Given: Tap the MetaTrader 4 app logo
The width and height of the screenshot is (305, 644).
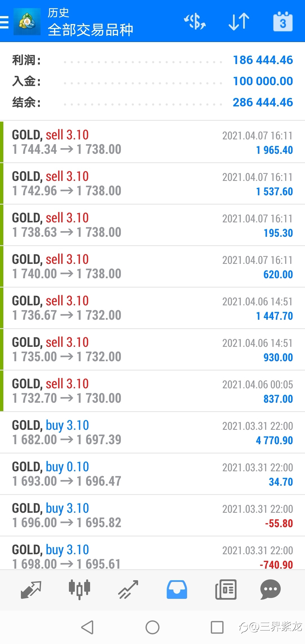Looking at the screenshot, I should tap(27, 22).
